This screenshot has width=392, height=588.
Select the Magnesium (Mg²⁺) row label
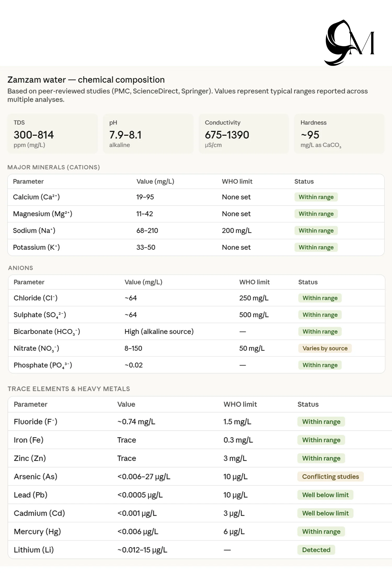pos(43,214)
